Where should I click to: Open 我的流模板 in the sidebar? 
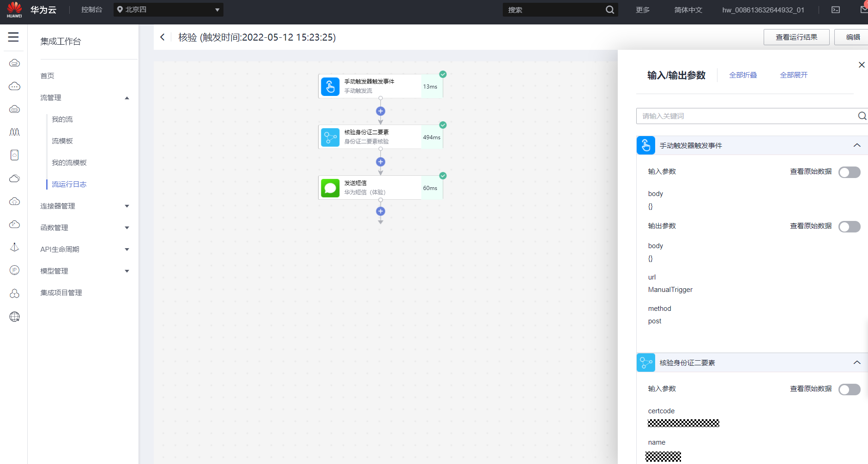tap(69, 163)
